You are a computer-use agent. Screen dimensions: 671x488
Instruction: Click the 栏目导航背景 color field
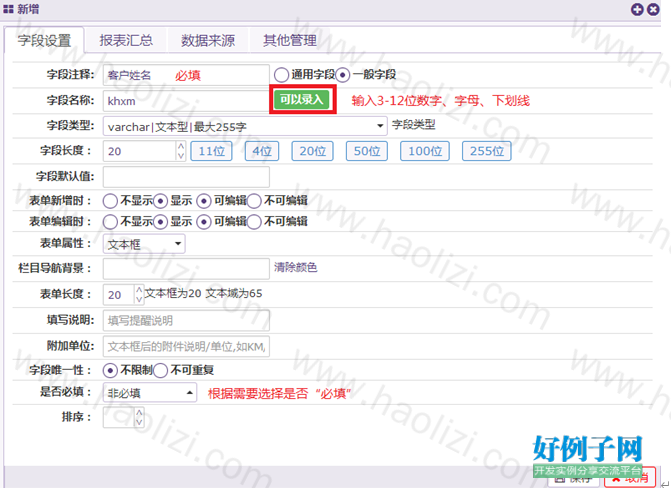pyautogui.click(x=186, y=269)
